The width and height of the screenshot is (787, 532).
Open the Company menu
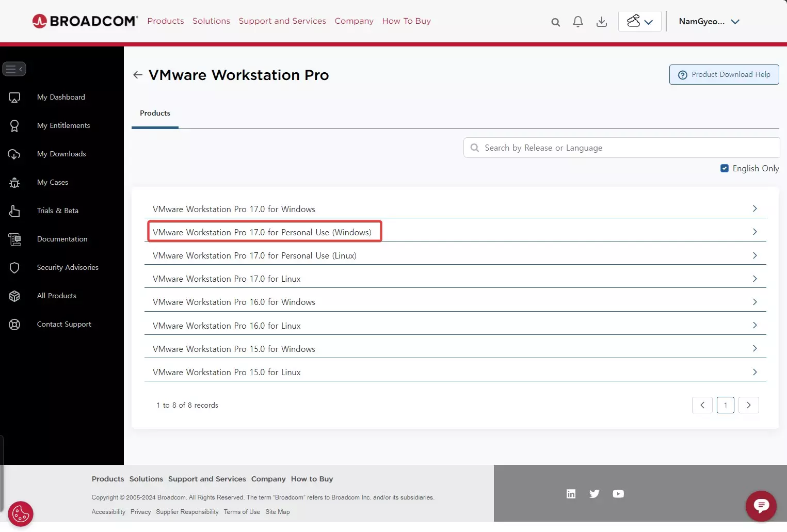coord(354,21)
